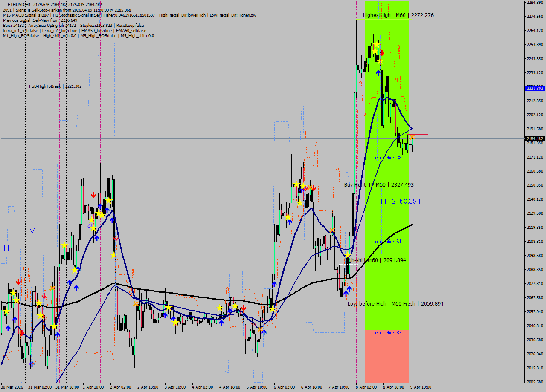The width and height of the screenshot is (546, 392).
Task: Click the blue buy arrow below the 7 Apr candles
Action: 349,289
